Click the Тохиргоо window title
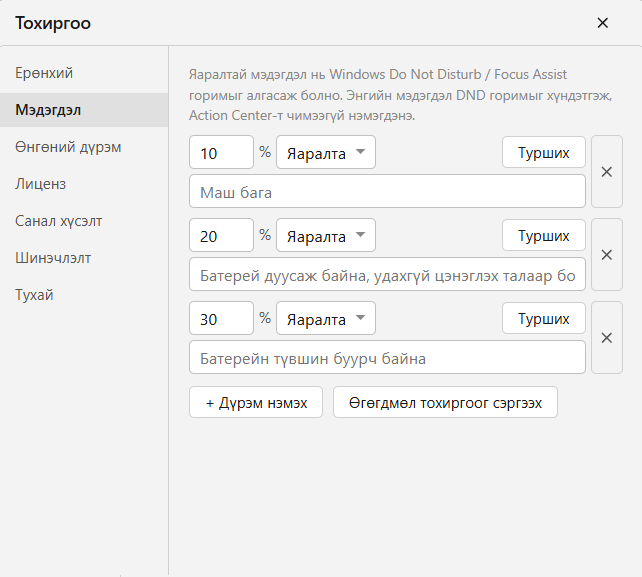 53,23
